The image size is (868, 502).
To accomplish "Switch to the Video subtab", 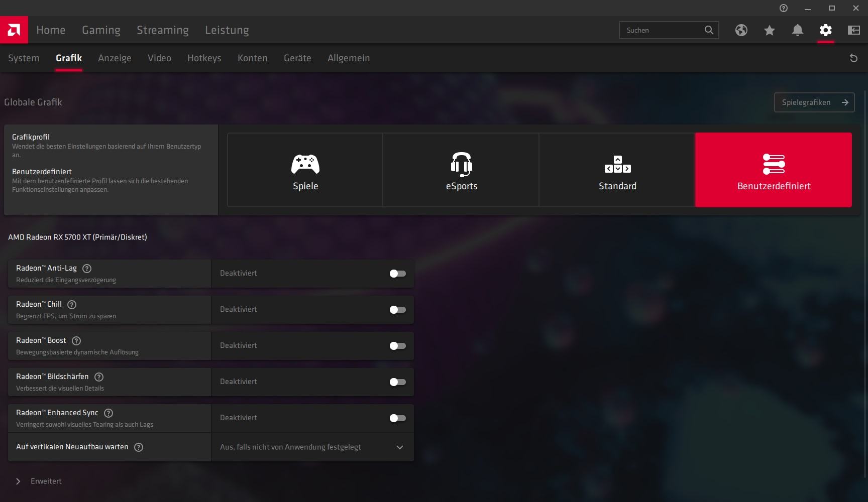I will [159, 58].
